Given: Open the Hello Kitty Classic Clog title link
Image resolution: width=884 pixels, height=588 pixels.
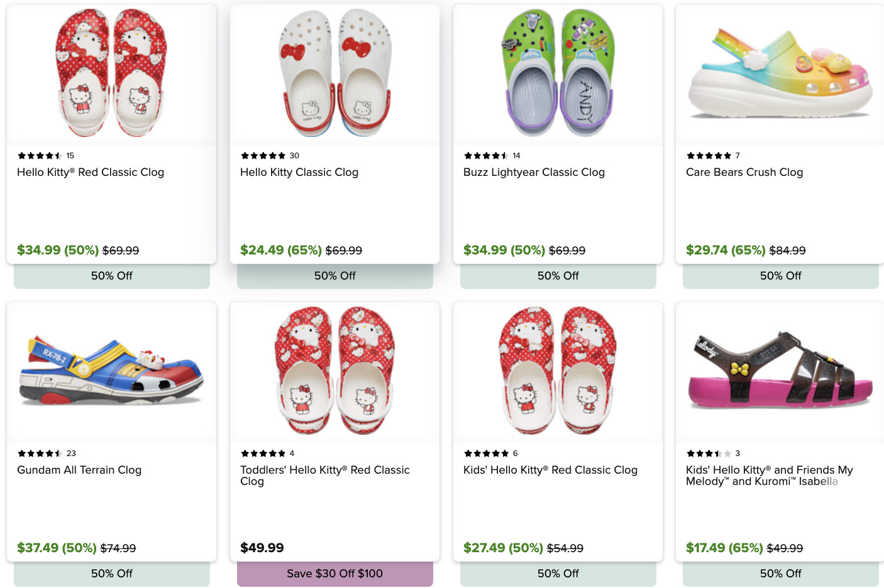Looking at the screenshot, I should click(x=299, y=172).
